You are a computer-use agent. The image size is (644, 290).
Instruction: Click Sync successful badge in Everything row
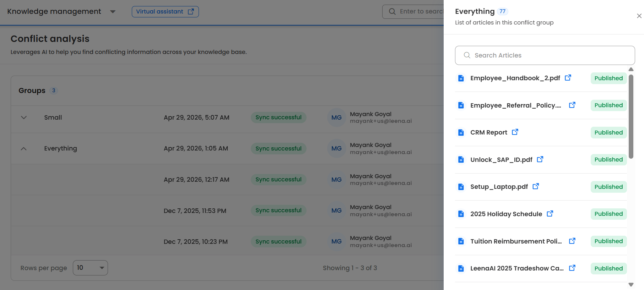coord(278,148)
